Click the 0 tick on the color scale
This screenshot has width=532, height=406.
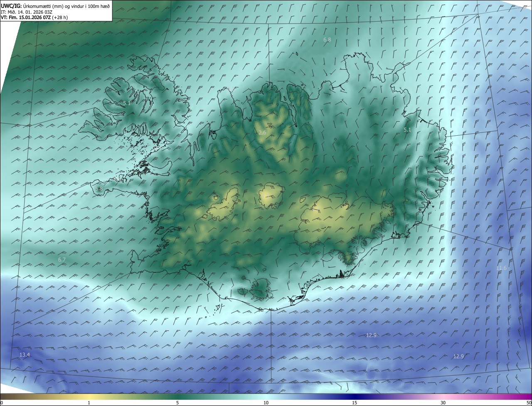pyautogui.click(x=2, y=403)
